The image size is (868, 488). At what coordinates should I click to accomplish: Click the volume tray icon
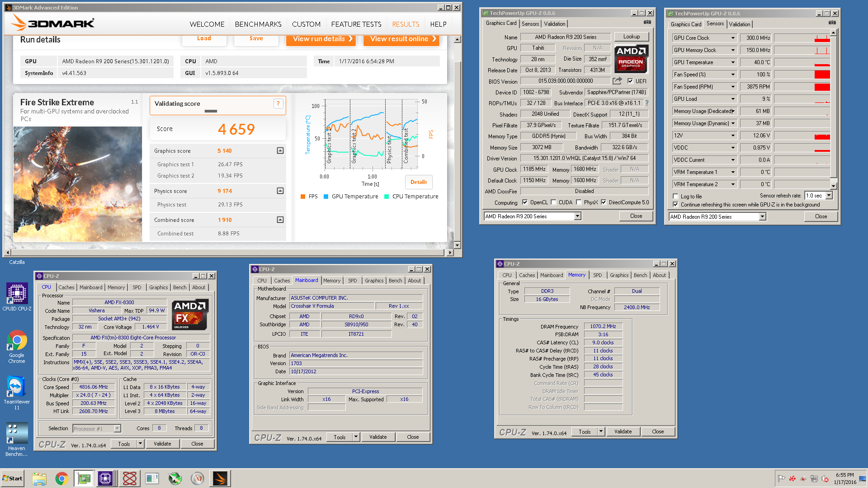(825, 479)
